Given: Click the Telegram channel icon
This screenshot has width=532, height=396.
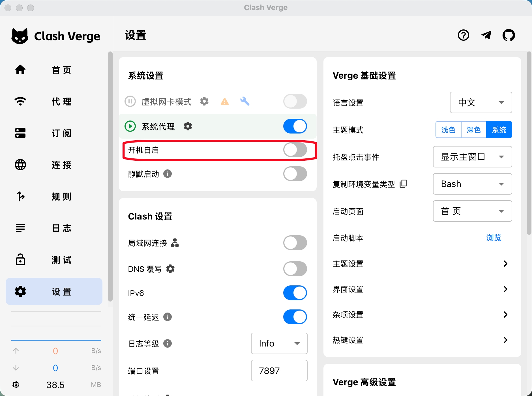Looking at the screenshot, I should (486, 35).
